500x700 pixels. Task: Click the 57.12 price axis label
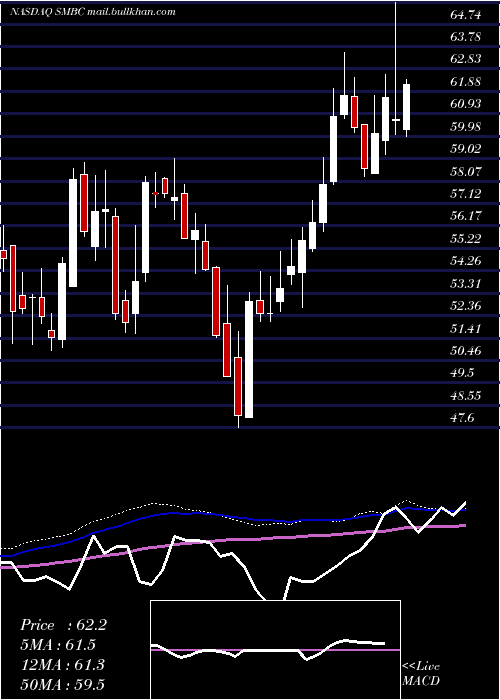coord(466,194)
